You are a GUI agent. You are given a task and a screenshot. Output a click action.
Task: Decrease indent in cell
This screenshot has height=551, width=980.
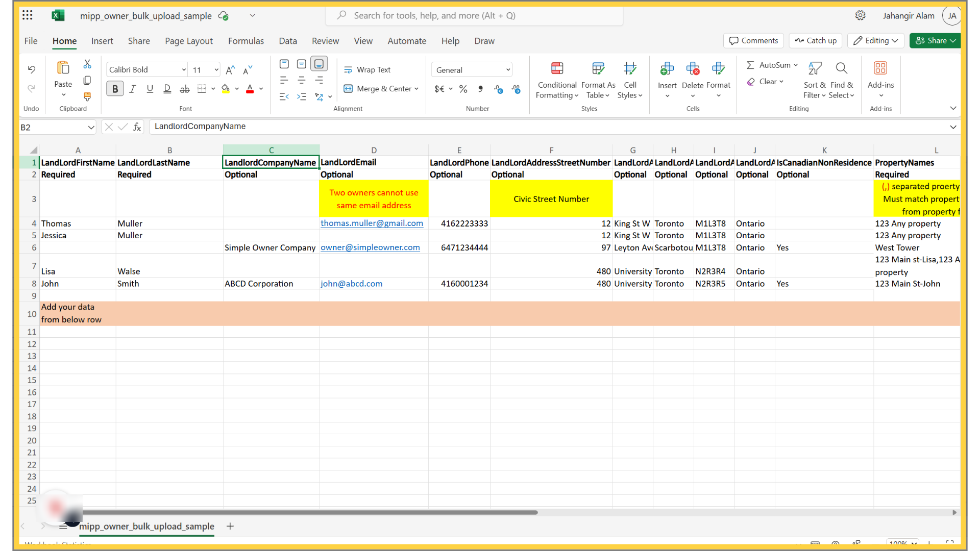click(284, 97)
